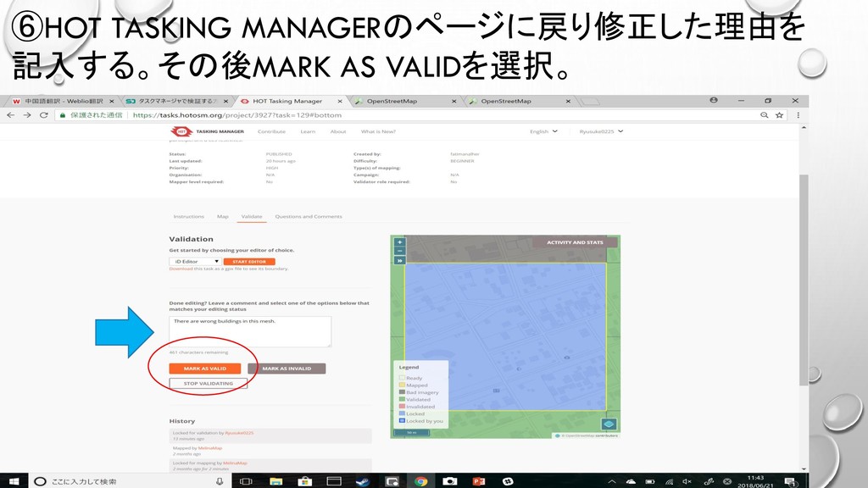The width and height of the screenshot is (868, 488).
Task: Open Chrome's three-dot menu
Action: coord(798,115)
